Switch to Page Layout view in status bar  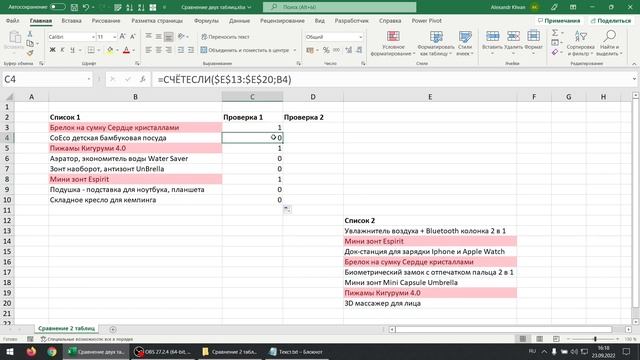point(540,339)
